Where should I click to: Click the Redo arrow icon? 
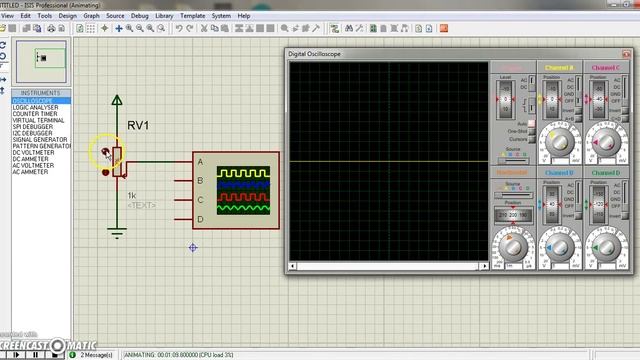[190, 28]
